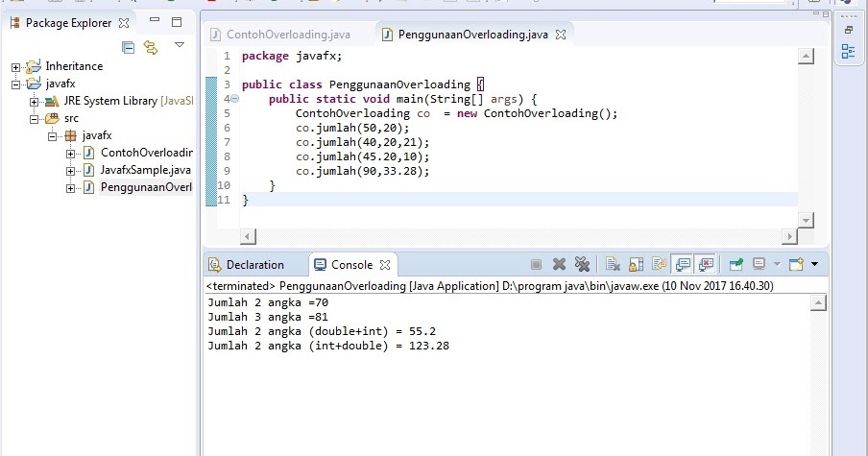Select the Inheritance project in the tree
This screenshot has height=456, width=868.
pos(74,66)
